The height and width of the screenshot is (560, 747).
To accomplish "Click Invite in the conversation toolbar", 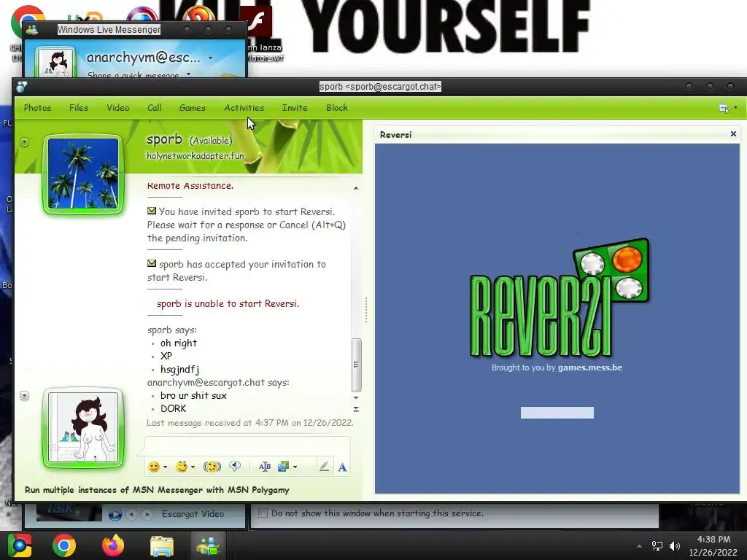I will [295, 108].
